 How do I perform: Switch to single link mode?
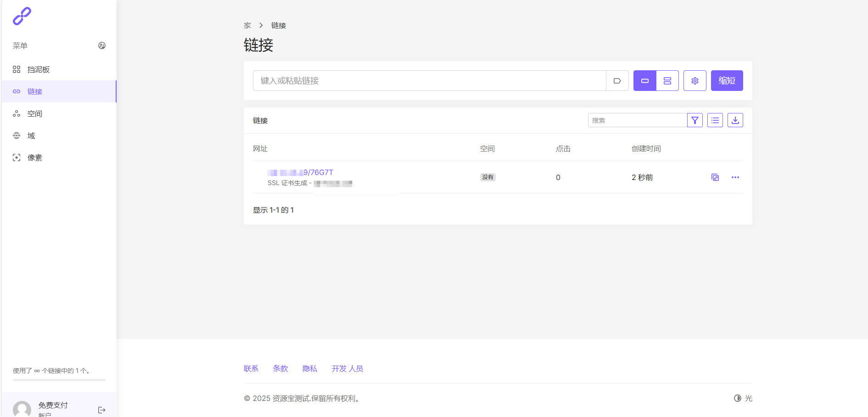click(645, 81)
